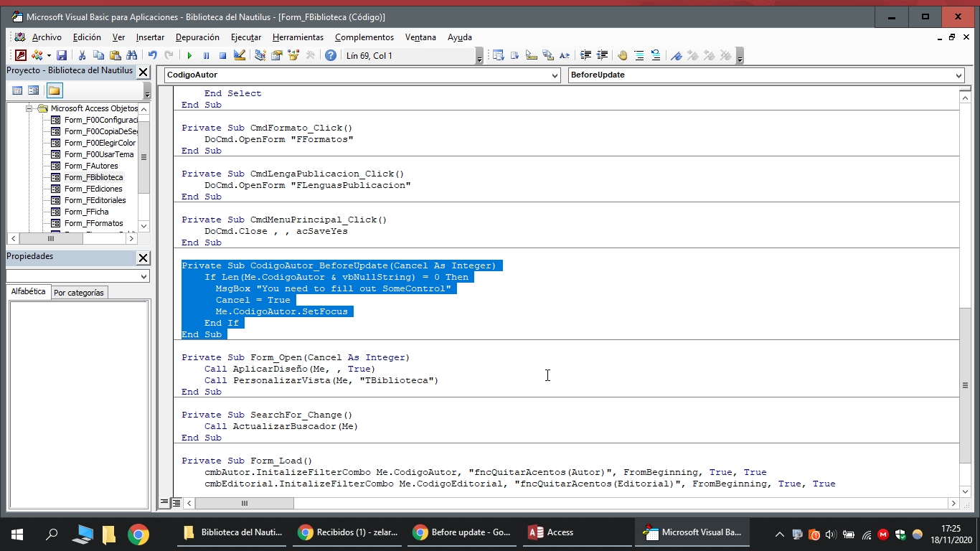The image size is (980, 551).
Task: Close the Proyecto panel with its X
Action: (x=143, y=72)
